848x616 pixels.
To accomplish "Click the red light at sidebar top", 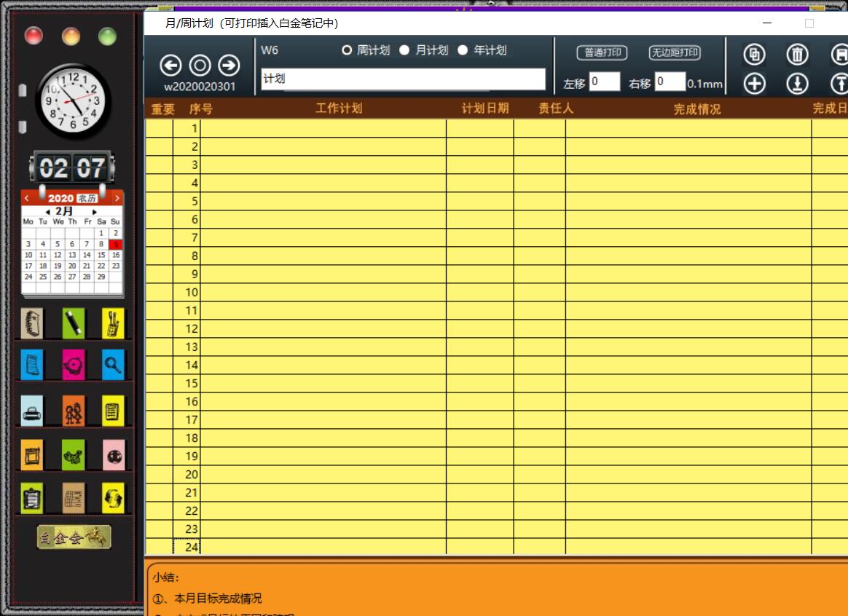I will 34,36.
